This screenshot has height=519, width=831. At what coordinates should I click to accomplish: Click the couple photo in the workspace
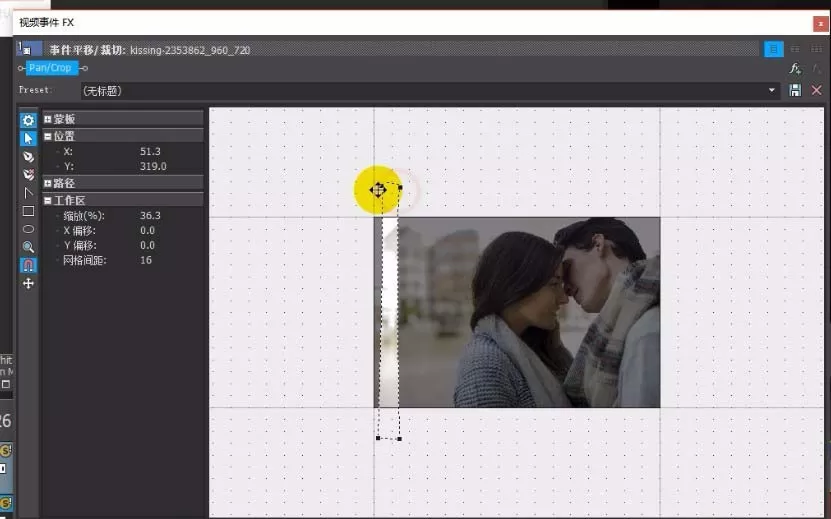point(517,312)
